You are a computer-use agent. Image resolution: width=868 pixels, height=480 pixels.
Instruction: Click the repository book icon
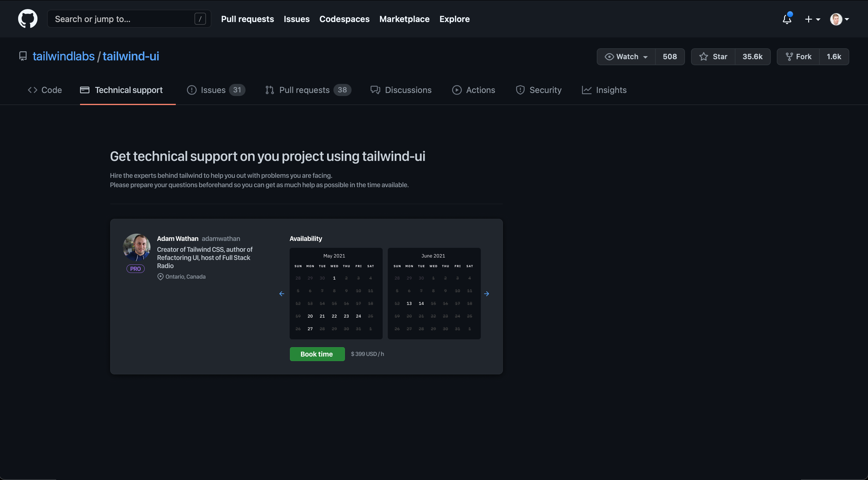coord(23,56)
